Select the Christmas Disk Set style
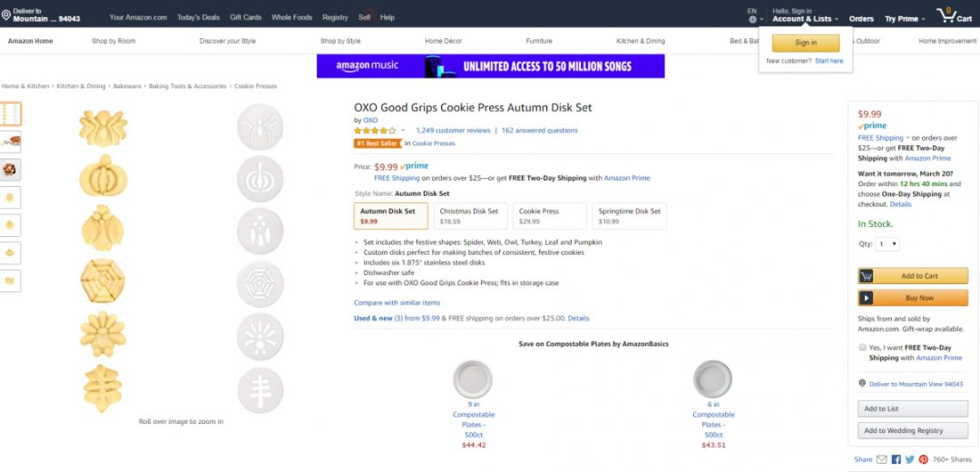Image resolution: width=980 pixels, height=472 pixels. coord(468,215)
